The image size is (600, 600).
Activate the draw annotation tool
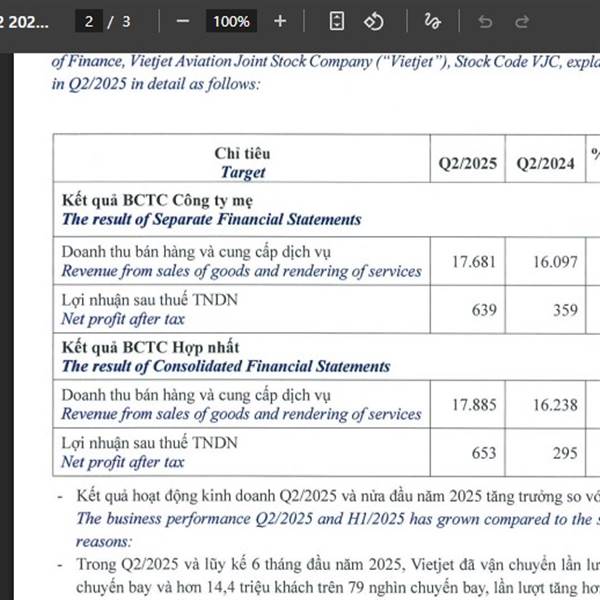pos(432,21)
